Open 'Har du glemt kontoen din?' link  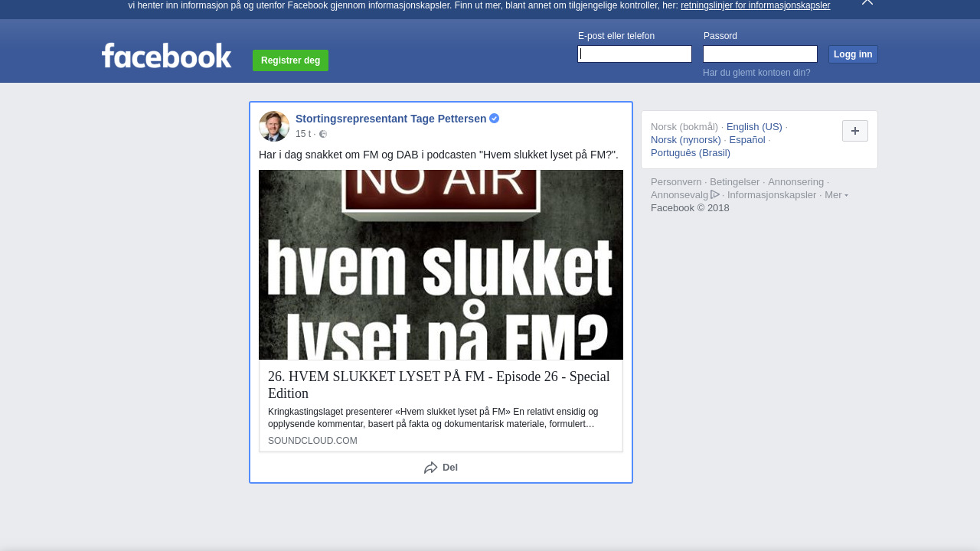pos(756,73)
